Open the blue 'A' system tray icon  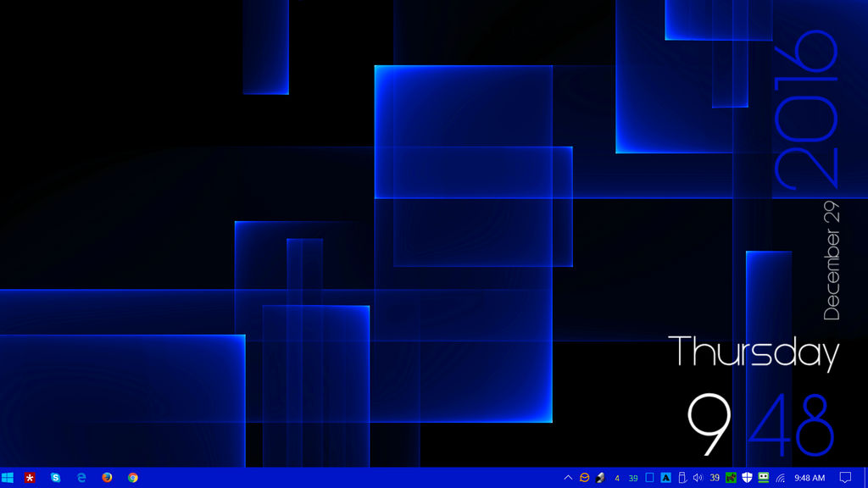tap(665, 477)
